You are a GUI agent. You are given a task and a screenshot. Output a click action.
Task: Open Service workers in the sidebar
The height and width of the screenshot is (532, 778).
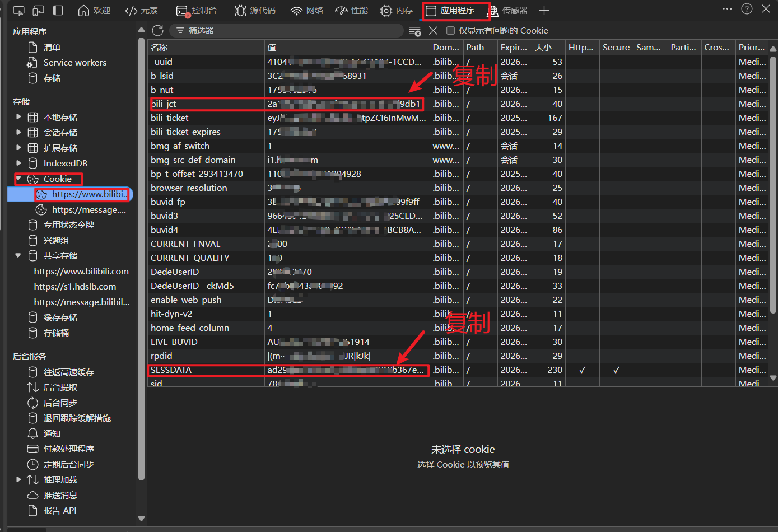[x=75, y=63]
